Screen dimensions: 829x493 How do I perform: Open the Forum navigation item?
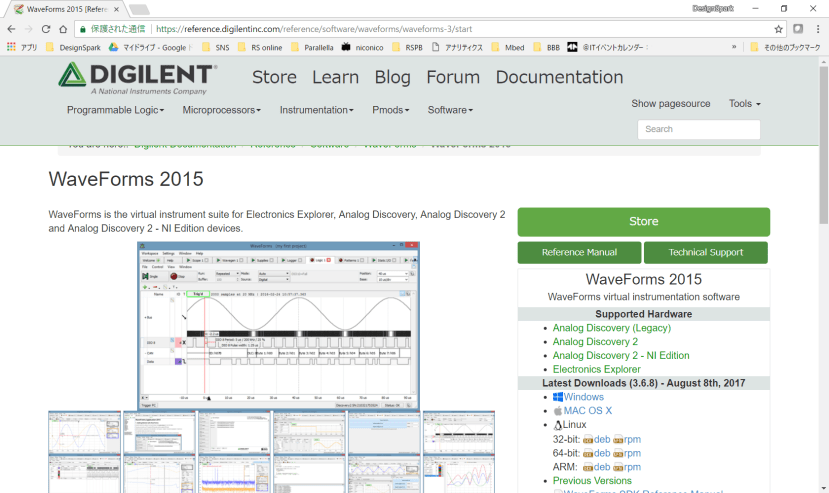point(453,77)
